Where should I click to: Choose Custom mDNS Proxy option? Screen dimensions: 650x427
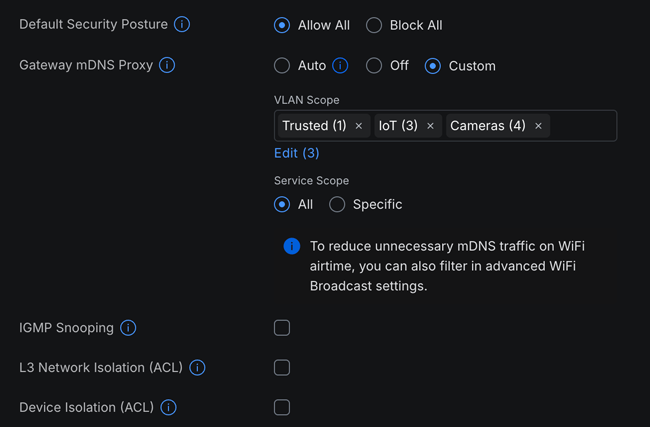(432, 66)
